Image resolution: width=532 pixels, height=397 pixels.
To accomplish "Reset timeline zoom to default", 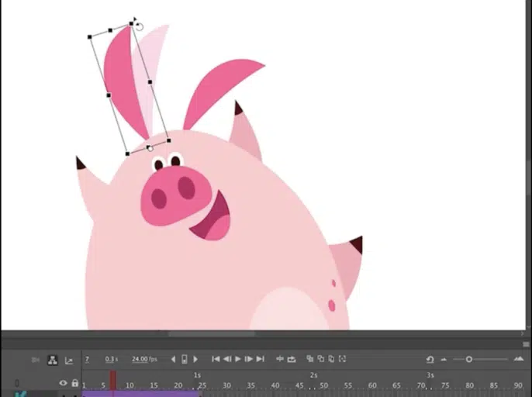I will tap(430, 359).
